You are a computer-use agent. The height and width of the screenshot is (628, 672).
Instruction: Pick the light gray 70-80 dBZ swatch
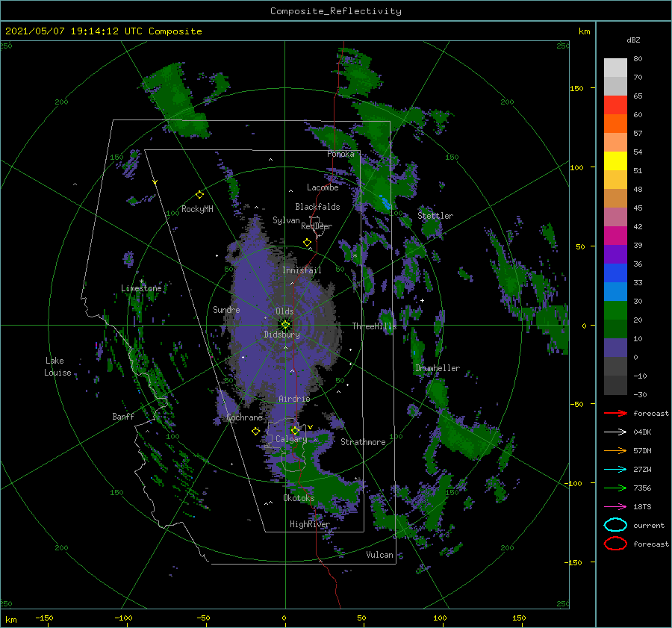click(615, 68)
